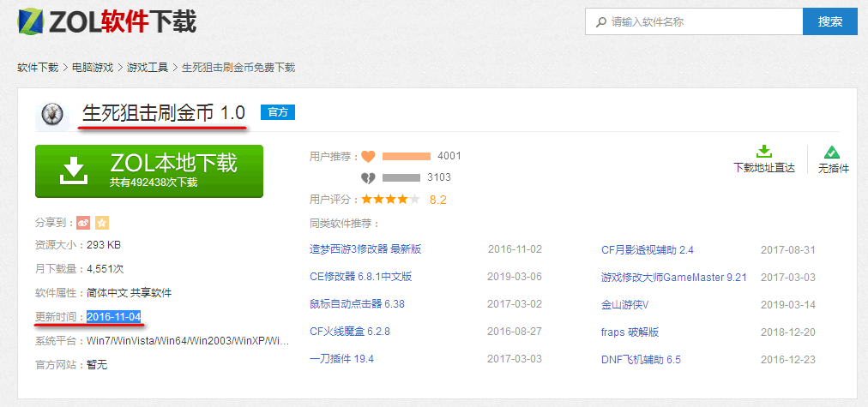868x407 pixels.
Task: Open DNF飞机辅助 6.5 link
Action: click(641, 360)
